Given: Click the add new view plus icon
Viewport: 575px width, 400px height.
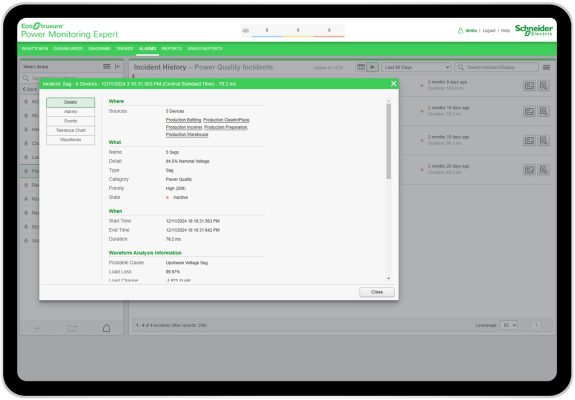Looking at the screenshot, I should pyautogui.click(x=37, y=328).
